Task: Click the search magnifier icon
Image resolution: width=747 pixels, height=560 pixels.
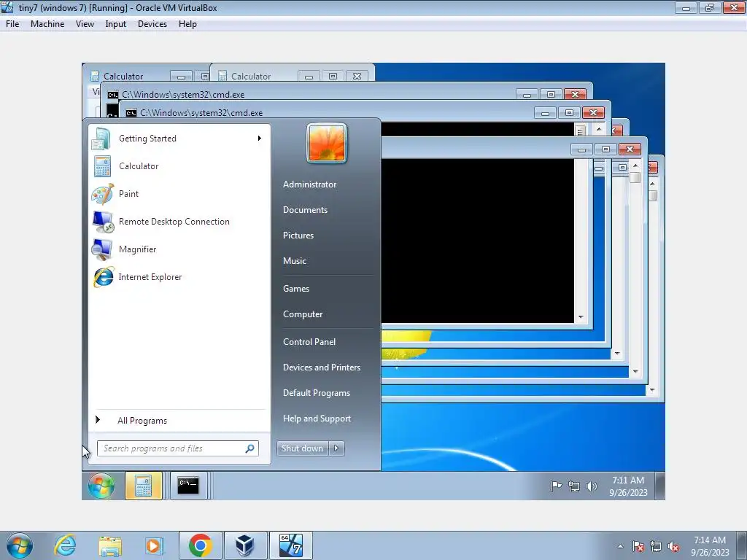Action: pos(249,448)
